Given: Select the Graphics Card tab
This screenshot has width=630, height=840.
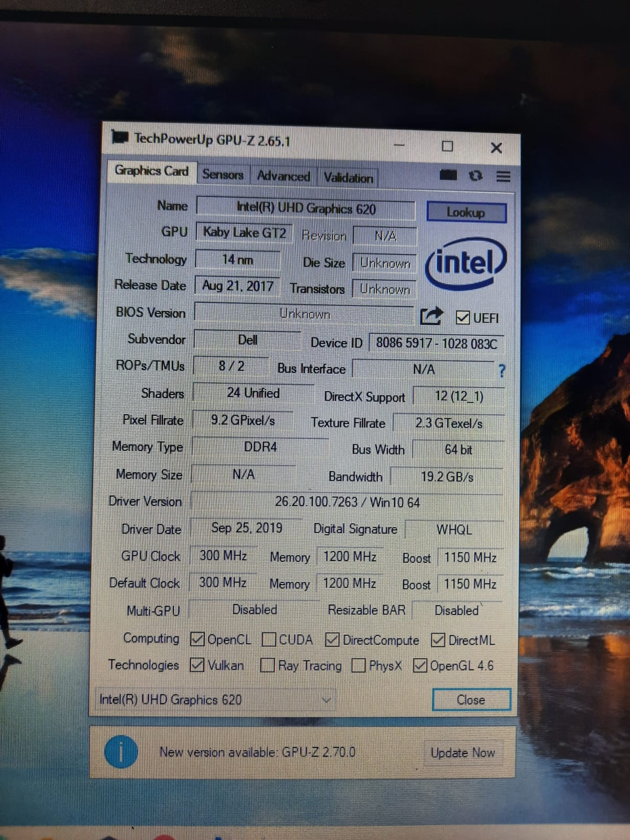Looking at the screenshot, I should pos(152,171).
